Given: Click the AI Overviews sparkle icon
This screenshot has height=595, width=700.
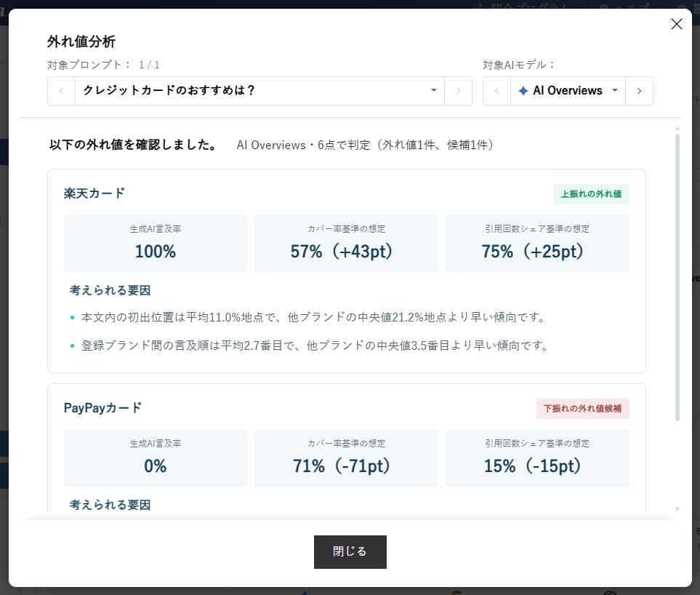Looking at the screenshot, I should coord(523,91).
